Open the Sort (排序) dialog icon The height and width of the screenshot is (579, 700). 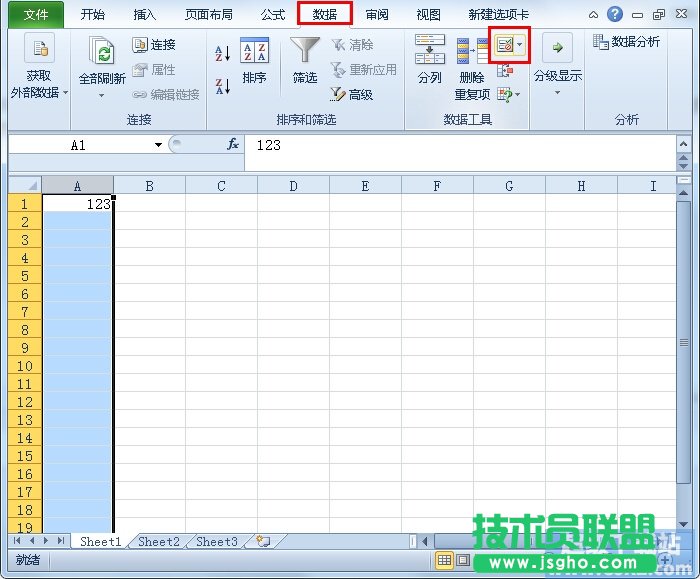(254, 50)
